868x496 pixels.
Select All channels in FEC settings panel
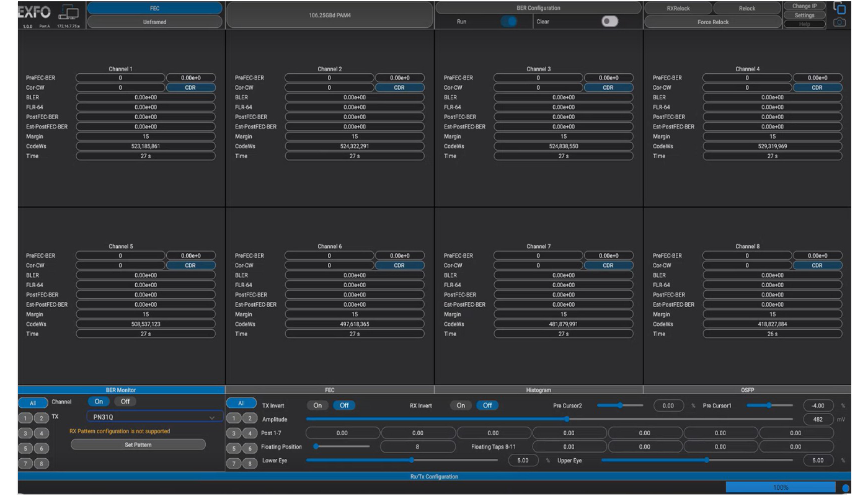pyautogui.click(x=241, y=402)
